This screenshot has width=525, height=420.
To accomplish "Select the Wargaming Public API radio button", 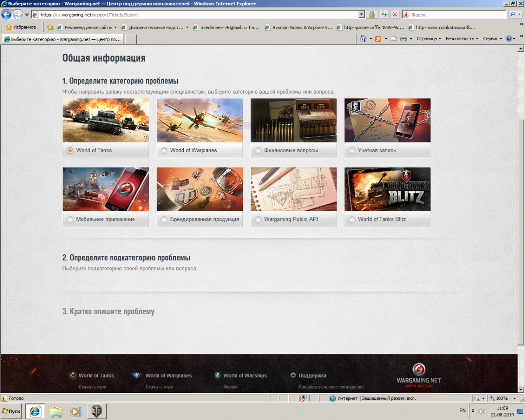I will pos(258,219).
